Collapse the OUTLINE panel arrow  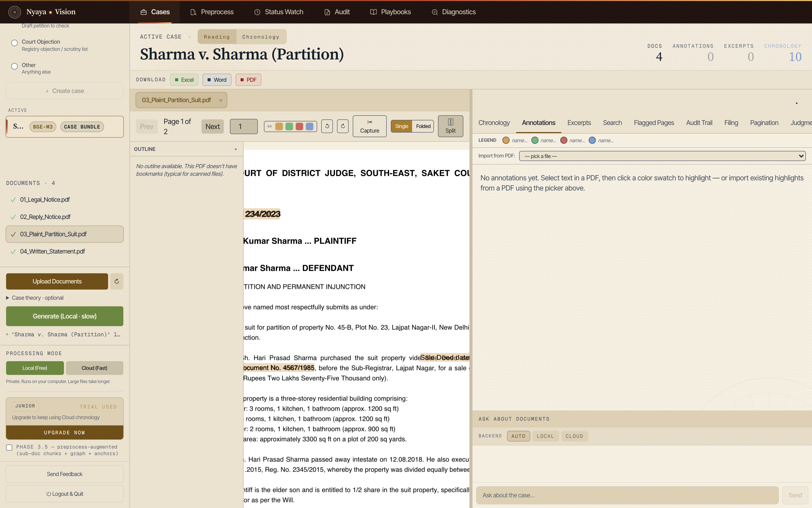coord(235,149)
